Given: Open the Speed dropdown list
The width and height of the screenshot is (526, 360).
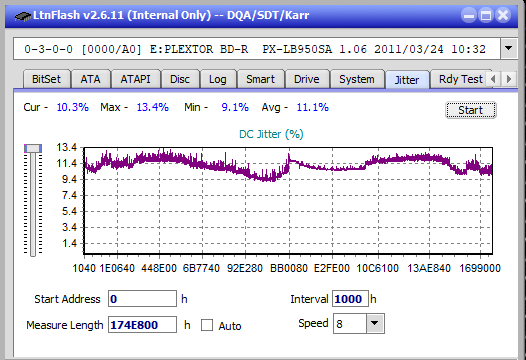Looking at the screenshot, I should click(x=375, y=323).
